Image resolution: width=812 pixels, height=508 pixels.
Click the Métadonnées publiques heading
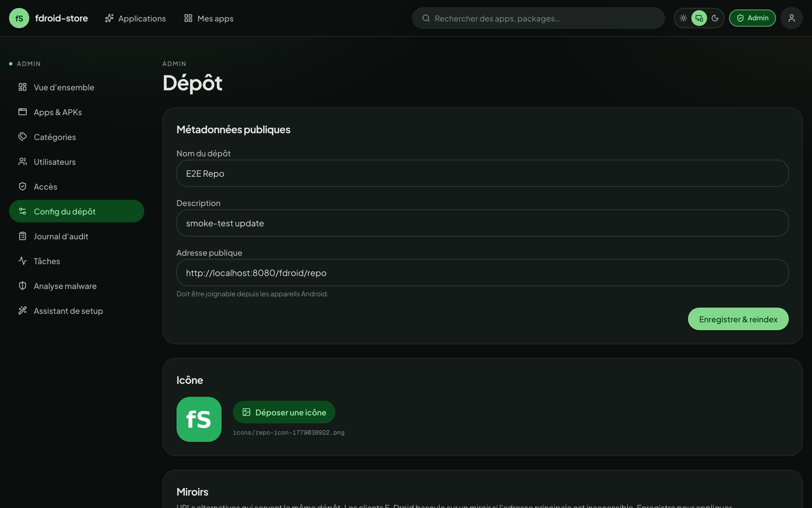(x=233, y=130)
